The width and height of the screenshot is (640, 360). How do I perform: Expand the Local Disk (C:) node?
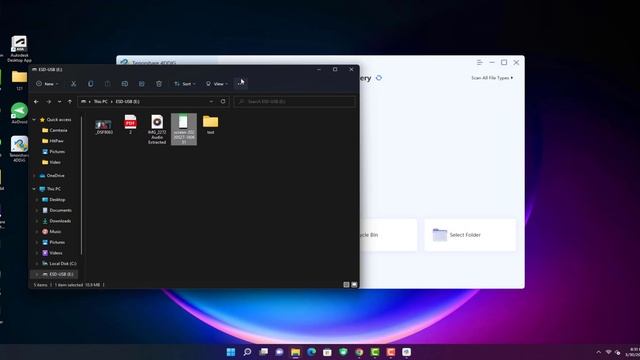[x=37, y=264]
